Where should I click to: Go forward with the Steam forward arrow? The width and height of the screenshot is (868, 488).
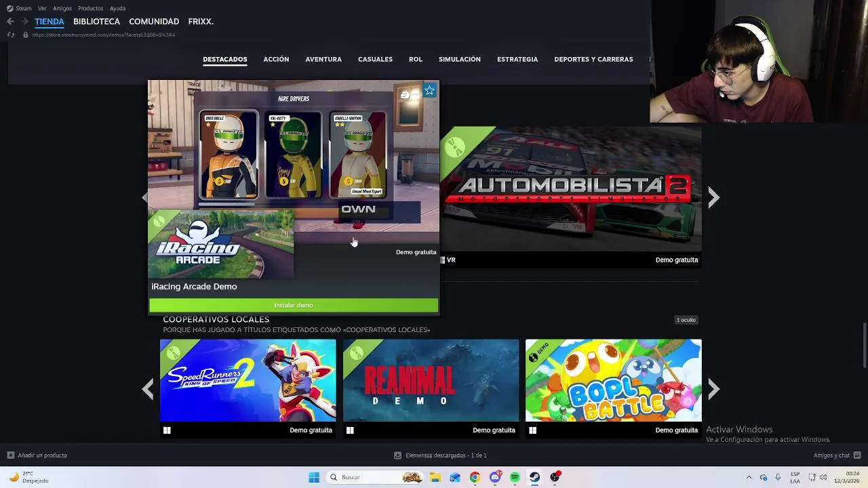[x=24, y=22]
